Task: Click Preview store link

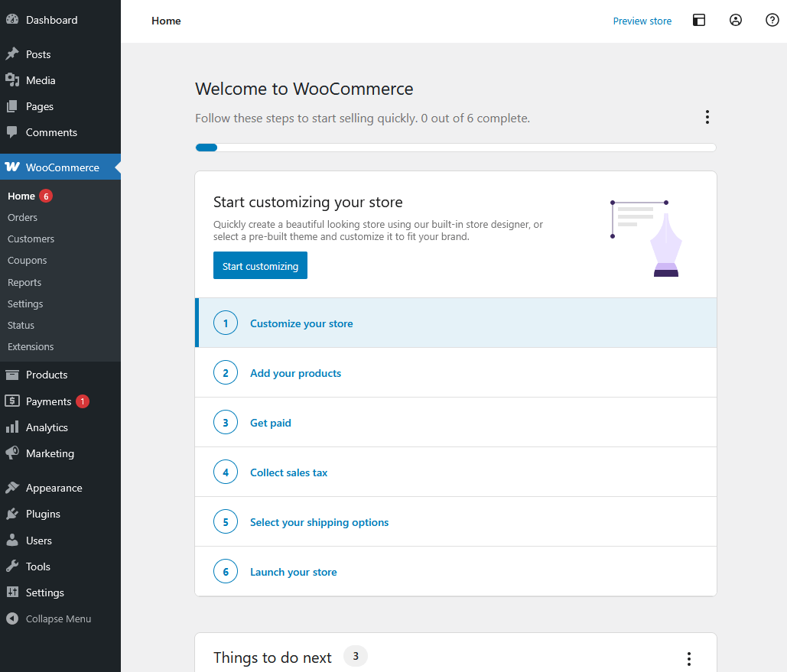Action: pos(642,21)
